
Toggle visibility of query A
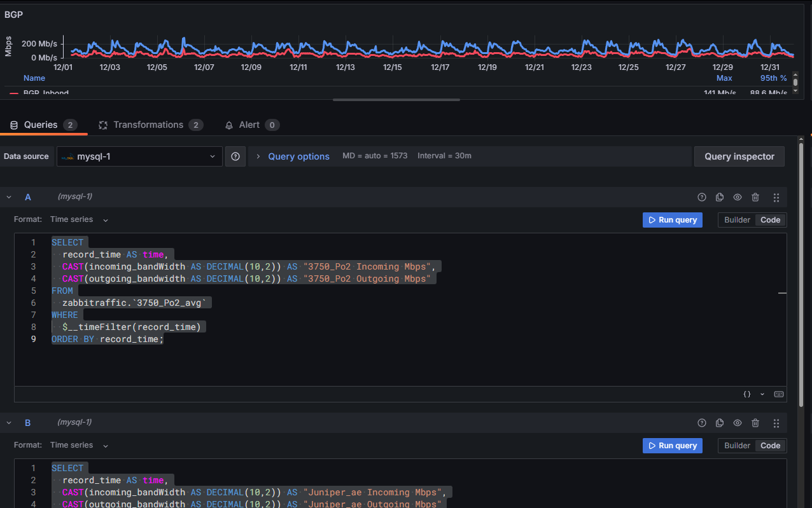(738, 197)
